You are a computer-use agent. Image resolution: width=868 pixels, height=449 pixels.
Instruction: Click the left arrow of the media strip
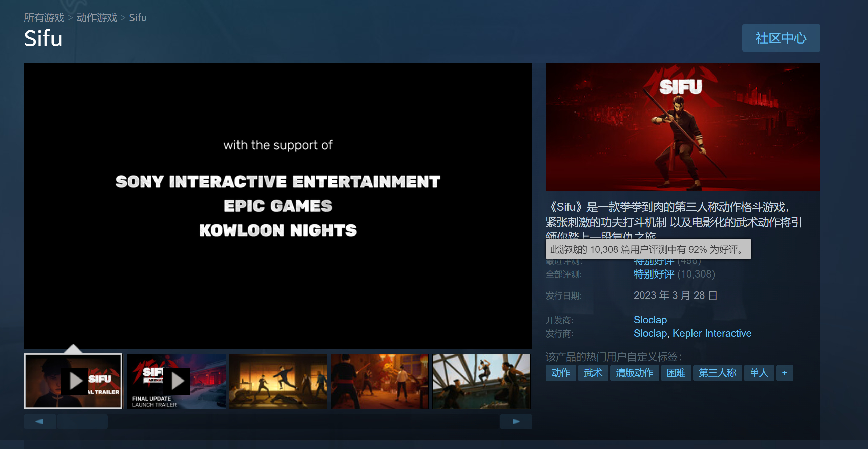(x=40, y=422)
